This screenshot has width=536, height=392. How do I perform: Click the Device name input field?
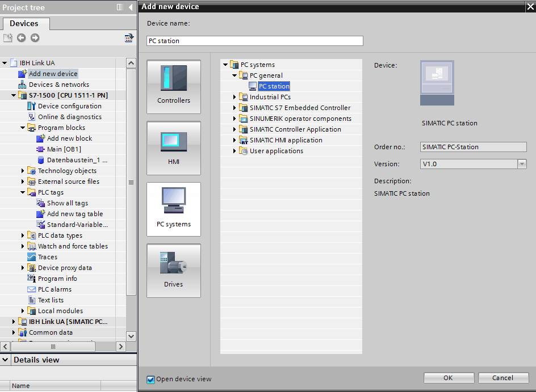[x=255, y=41]
